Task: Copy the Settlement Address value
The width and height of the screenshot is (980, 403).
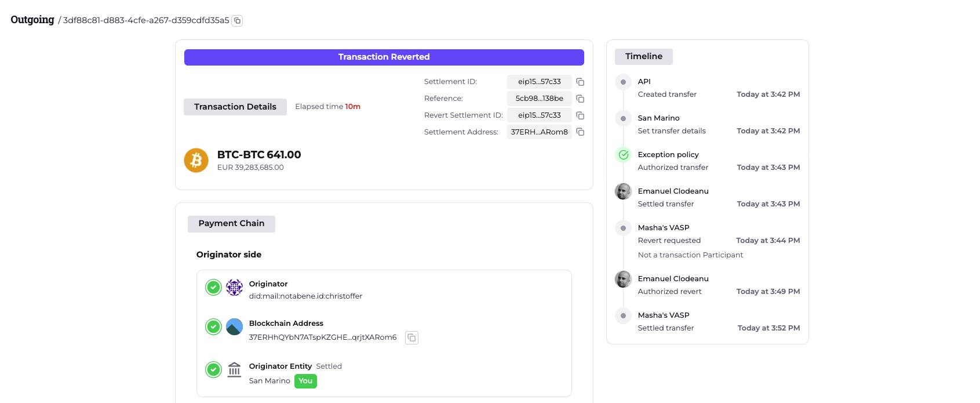Action: point(580,132)
